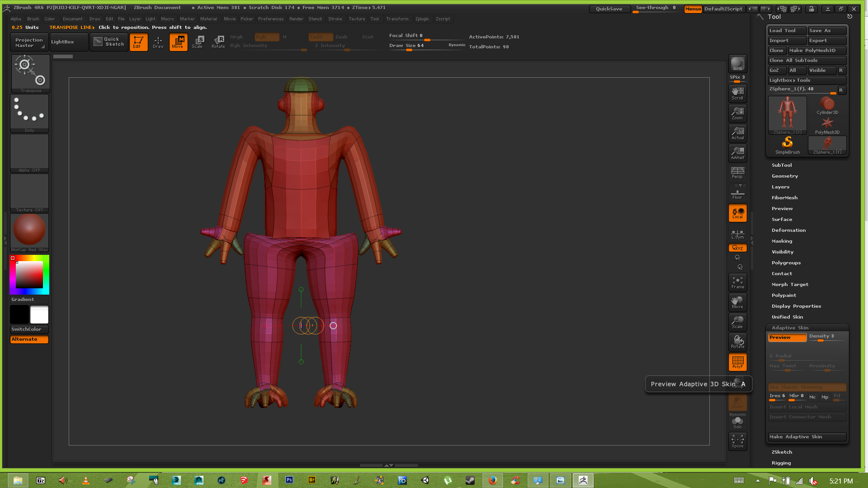Click the Frame icon on the right shelf
Image resolution: width=868 pixels, height=488 pixels.
(x=737, y=282)
